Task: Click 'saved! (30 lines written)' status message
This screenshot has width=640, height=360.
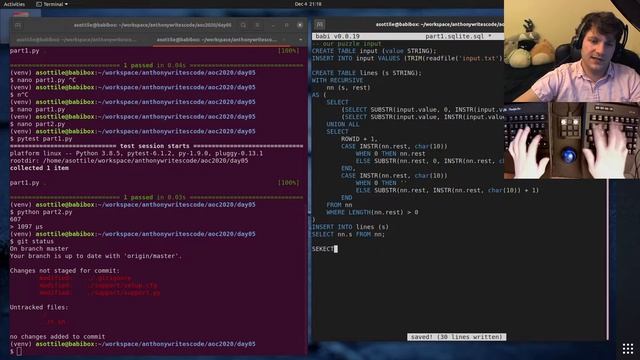Action: click(457, 337)
